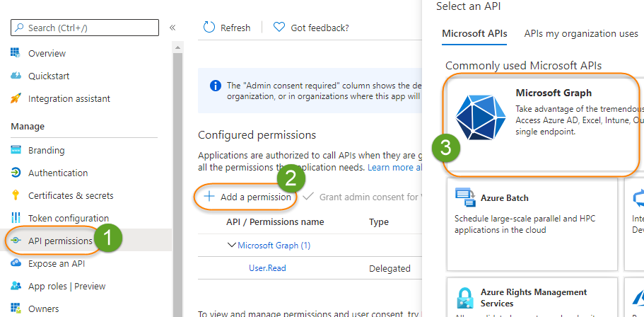Open App roles | Preview page

tap(67, 286)
